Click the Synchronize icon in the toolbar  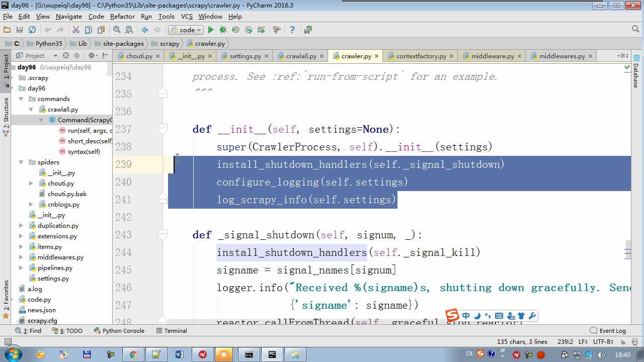click(x=32, y=30)
